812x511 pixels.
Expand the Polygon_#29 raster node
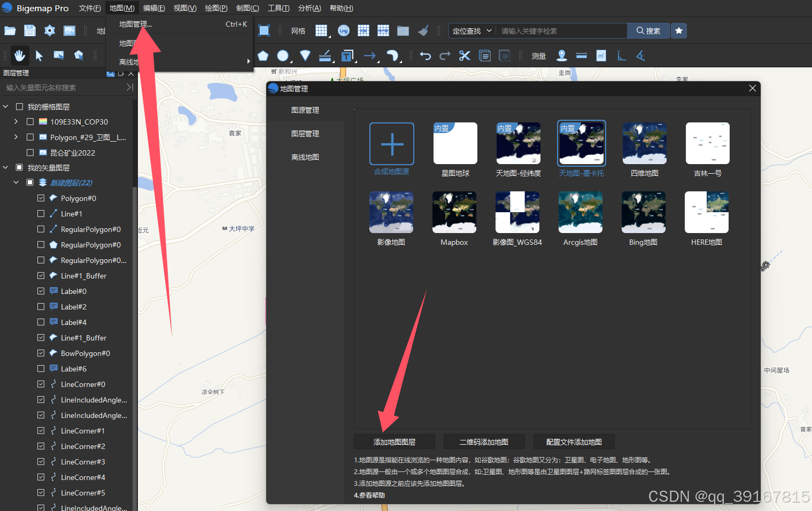(16, 137)
